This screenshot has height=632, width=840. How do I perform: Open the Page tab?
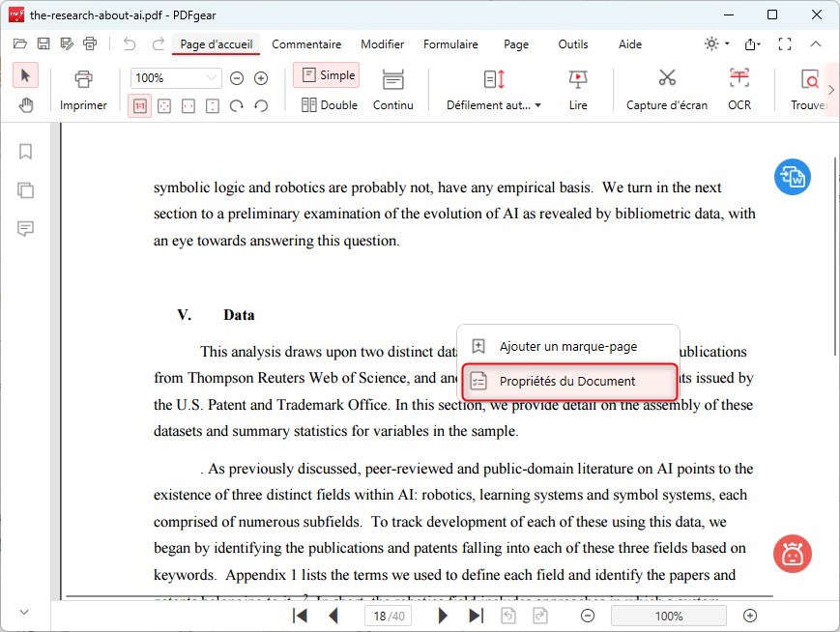[516, 44]
